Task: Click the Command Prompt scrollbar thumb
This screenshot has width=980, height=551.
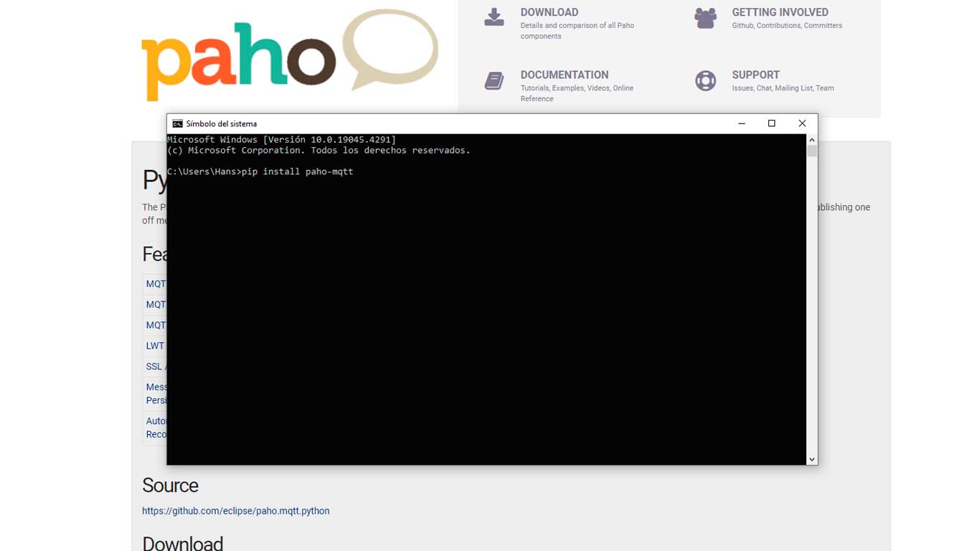Action: click(812, 151)
